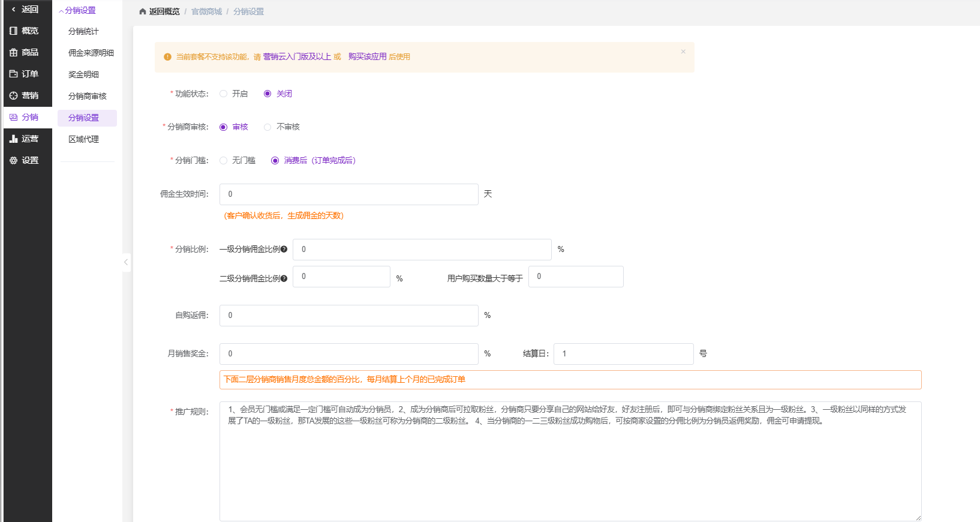Dismiss the package notice with its close icon
Screen dimensions: 980x522
point(683,52)
